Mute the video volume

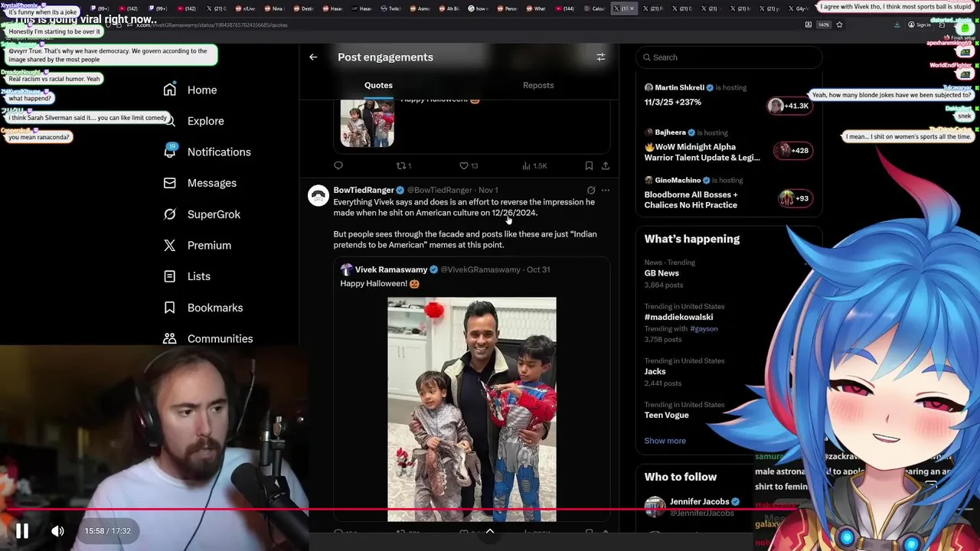[57, 531]
